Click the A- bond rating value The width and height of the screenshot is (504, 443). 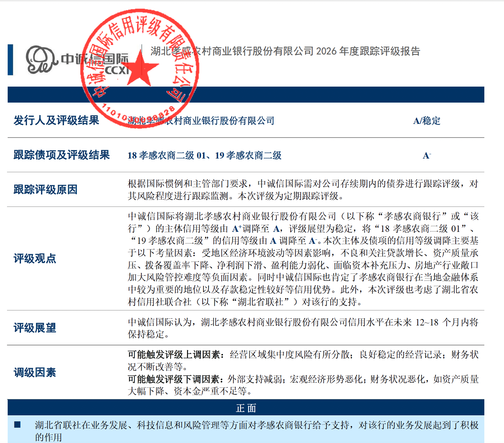tap(427, 155)
